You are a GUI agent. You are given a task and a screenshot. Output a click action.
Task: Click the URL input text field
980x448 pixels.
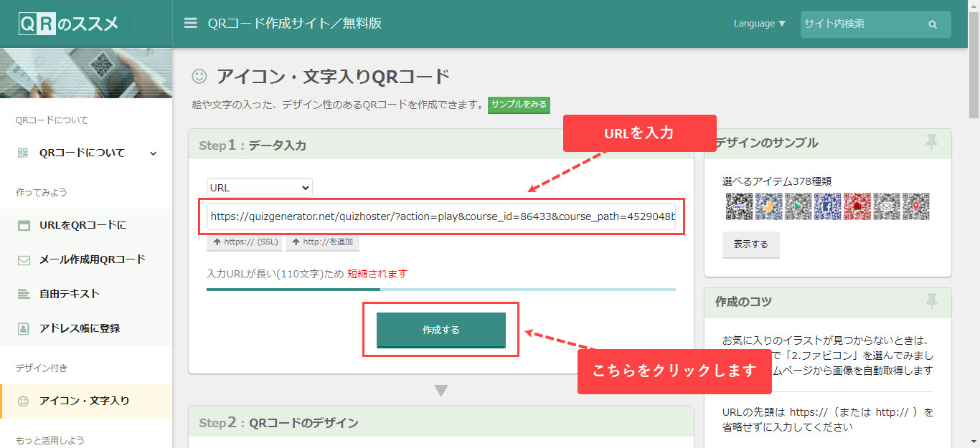[441, 216]
